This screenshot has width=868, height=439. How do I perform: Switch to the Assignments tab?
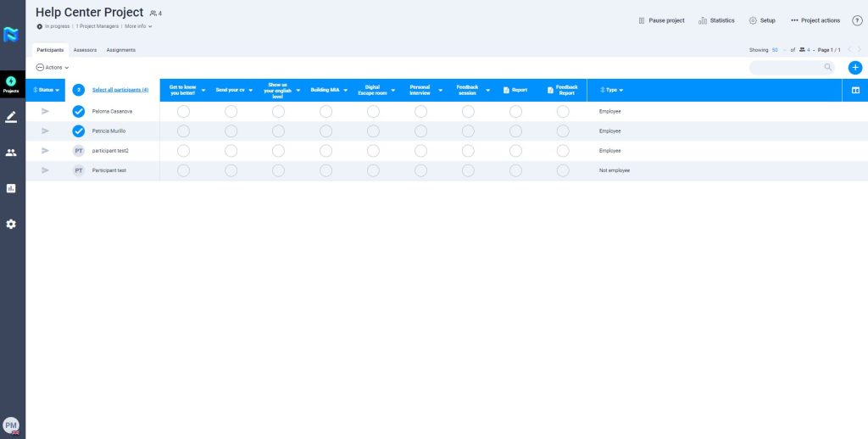(120, 50)
